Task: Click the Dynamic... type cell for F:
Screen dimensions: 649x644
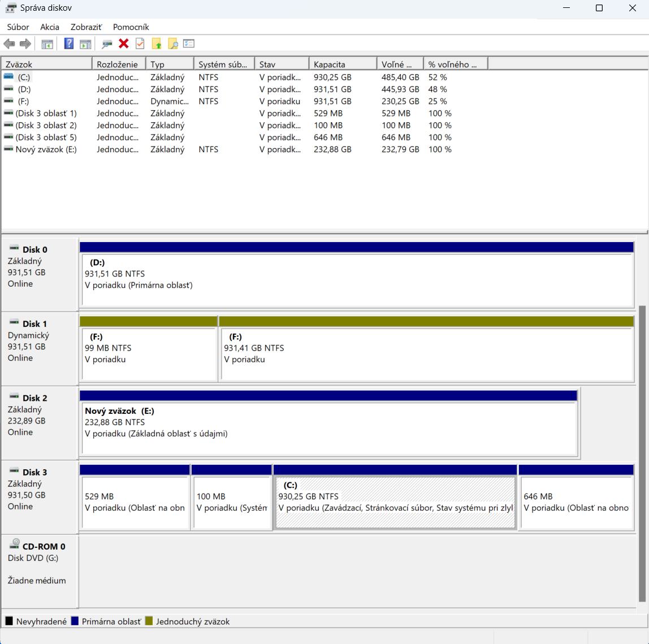Action: click(x=170, y=101)
